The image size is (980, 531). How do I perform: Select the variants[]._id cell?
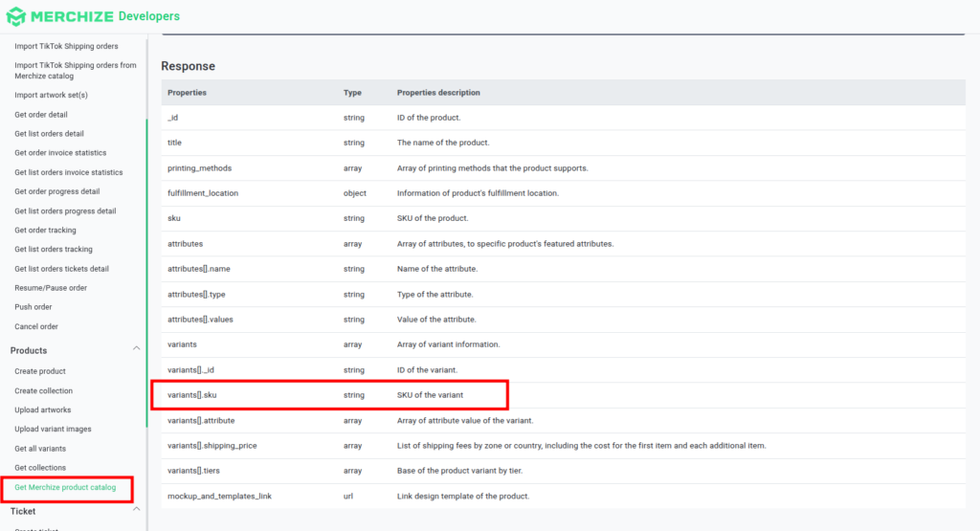click(190, 370)
